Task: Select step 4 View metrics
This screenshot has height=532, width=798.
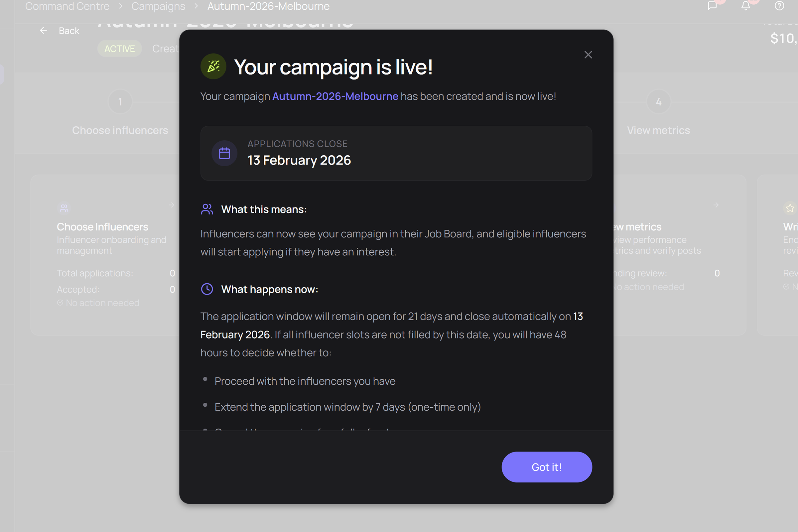Action: point(658,101)
